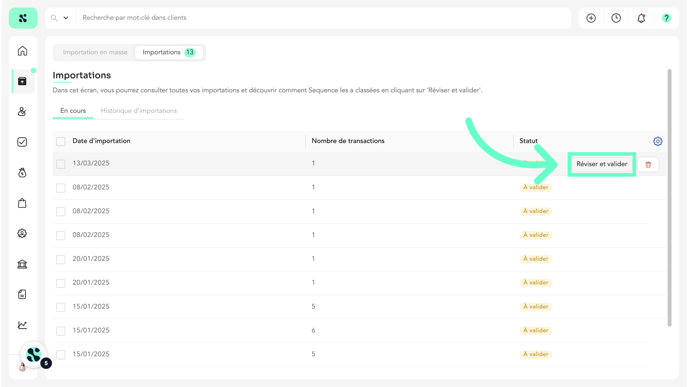Open the blue gear column settings icon
The height and width of the screenshot is (387, 688).
click(x=657, y=141)
